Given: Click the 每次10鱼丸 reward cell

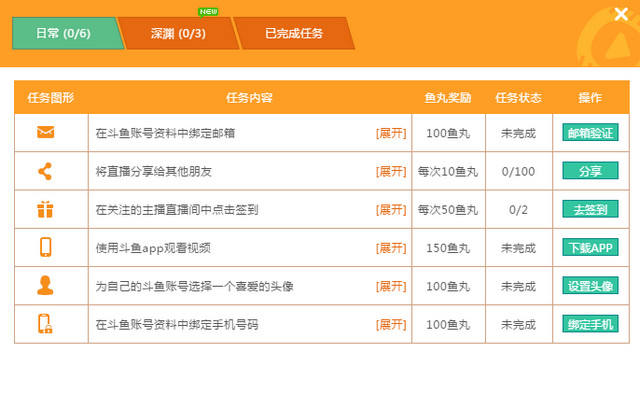Looking at the screenshot, I should 448,171.
